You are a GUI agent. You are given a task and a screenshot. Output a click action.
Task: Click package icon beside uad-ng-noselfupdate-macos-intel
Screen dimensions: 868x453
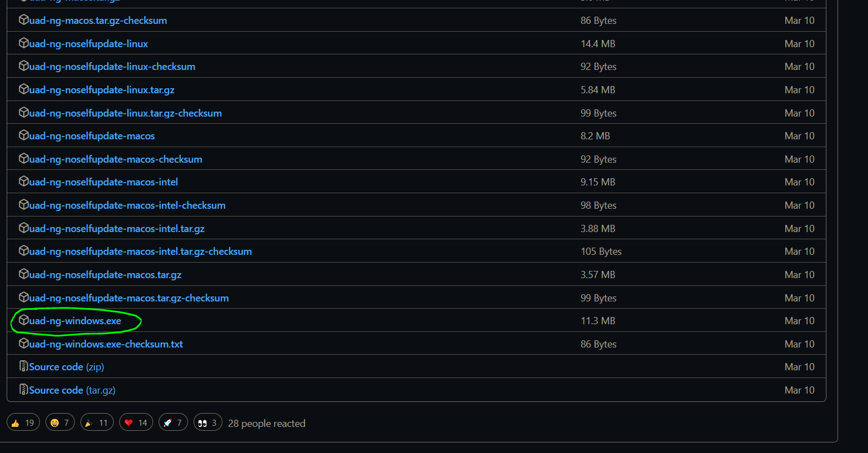pos(24,182)
